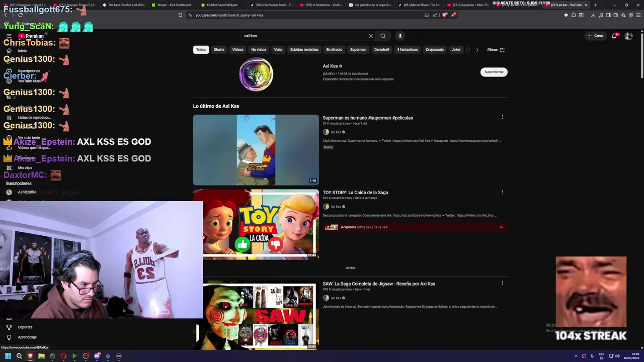Bookmark the page with the bookmark icon
Viewport: 644px width, 362px height.
(x=180, y=15)
